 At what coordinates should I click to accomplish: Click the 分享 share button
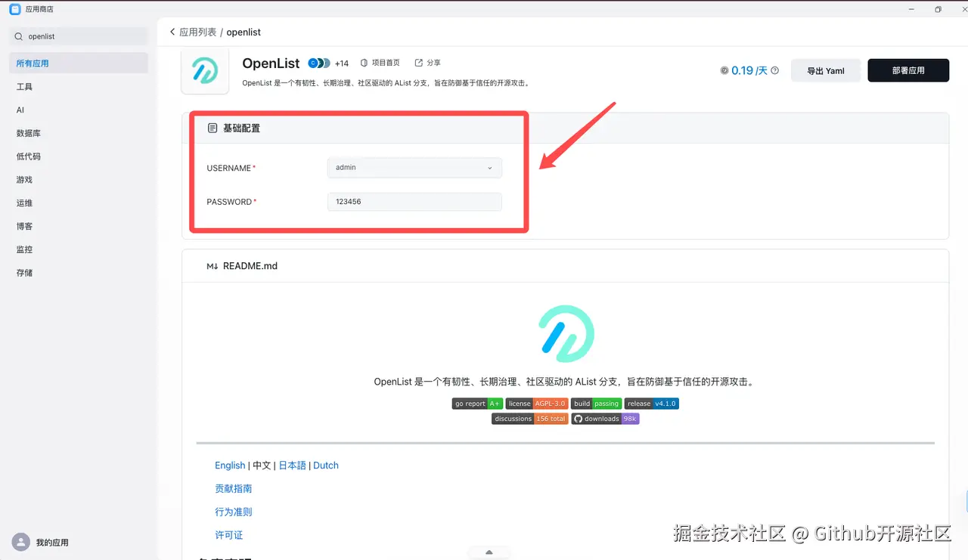coord(427,63)
